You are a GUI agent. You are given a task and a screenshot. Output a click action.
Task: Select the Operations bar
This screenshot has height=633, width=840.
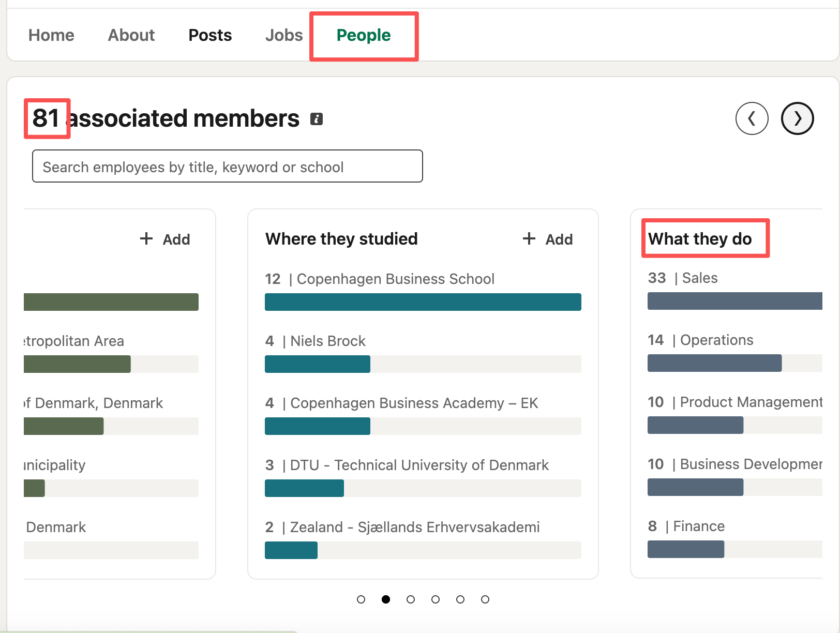735,363
